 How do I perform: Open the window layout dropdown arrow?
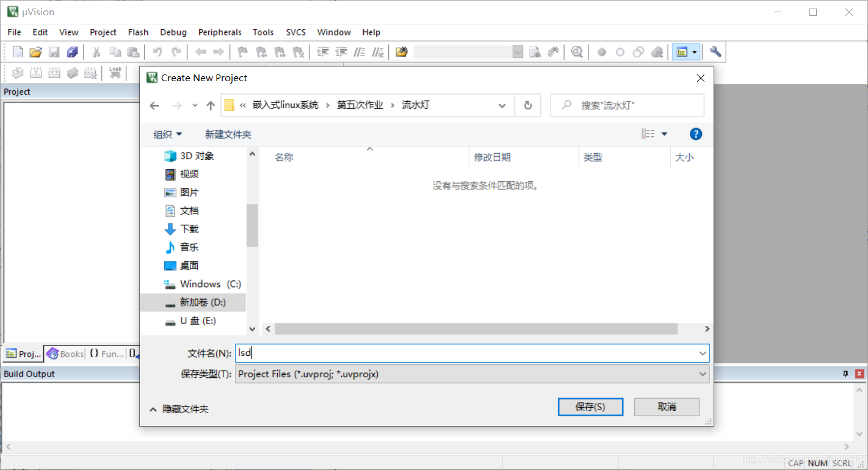(x=695, y=52)
